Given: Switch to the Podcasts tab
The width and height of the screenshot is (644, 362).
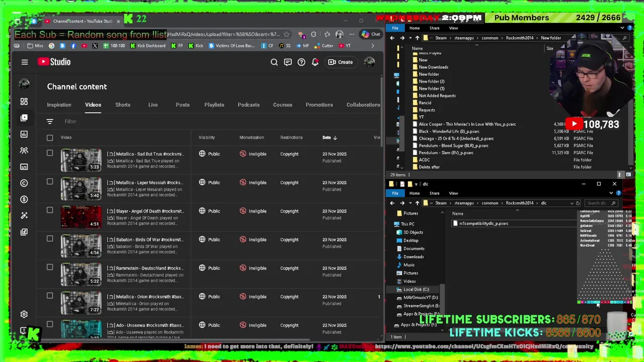Looking at the screenshot, I should (249, 105).
